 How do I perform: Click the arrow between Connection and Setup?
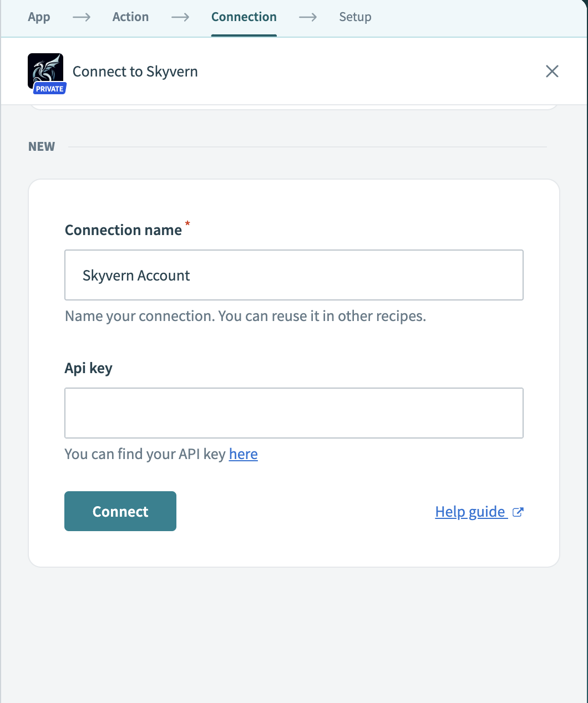[308, 17]
